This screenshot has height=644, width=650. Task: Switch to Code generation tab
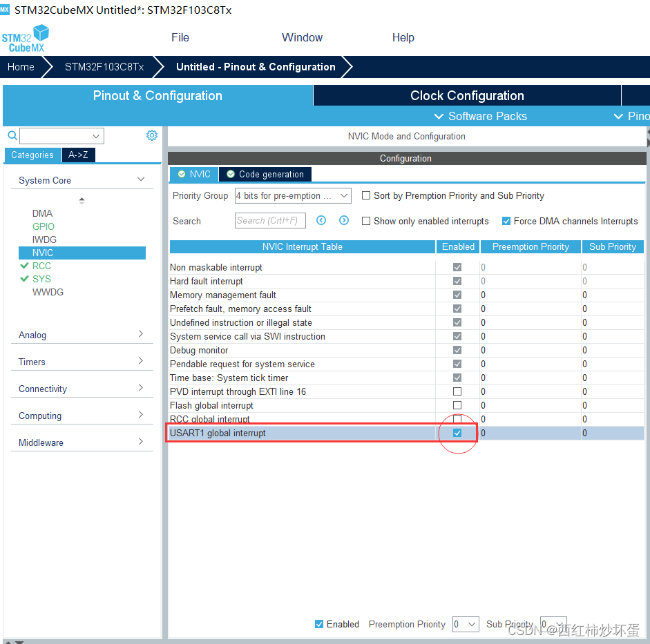(x=265, y=175)
